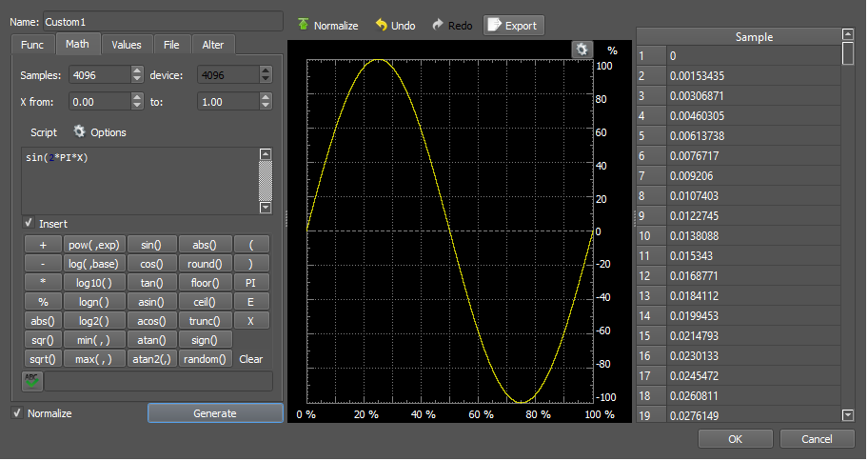868x461 pixels.
Task: Click the Normalize toolbar icon
Action: 303,25
